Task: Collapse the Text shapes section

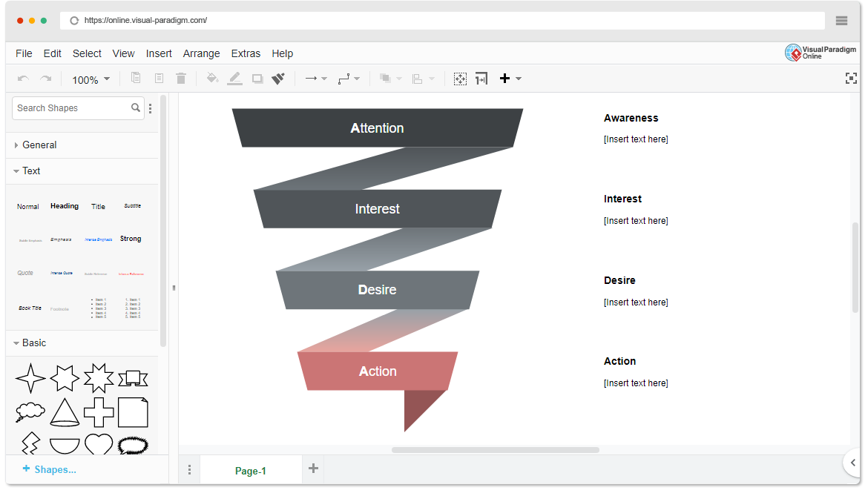Action: click(32, 171)
